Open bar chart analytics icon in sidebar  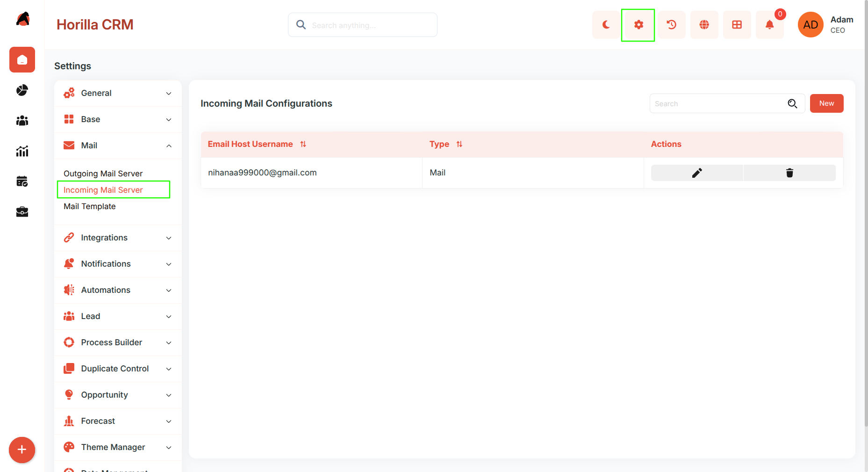click(x=22, y=151)
